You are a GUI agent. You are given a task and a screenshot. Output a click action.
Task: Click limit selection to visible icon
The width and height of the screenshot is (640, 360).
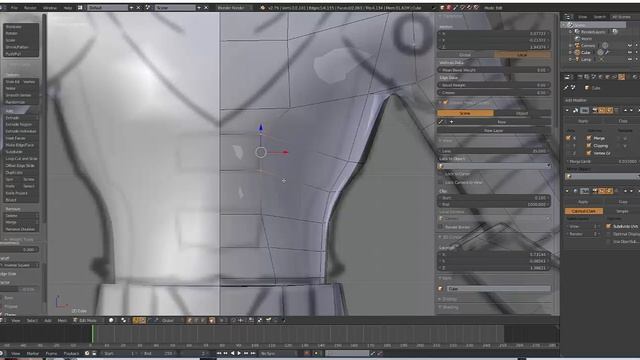click(x=212, y=320)
